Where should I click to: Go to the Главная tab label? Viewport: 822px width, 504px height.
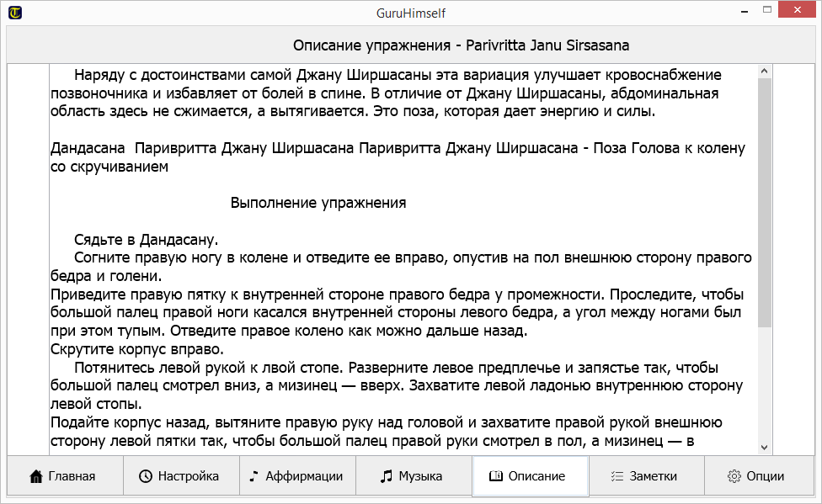click(x=72, y=476)
